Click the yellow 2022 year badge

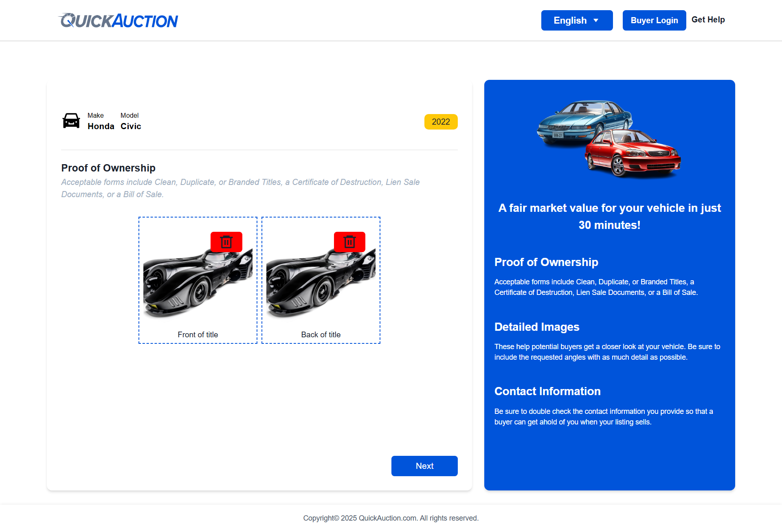(441, 121)
